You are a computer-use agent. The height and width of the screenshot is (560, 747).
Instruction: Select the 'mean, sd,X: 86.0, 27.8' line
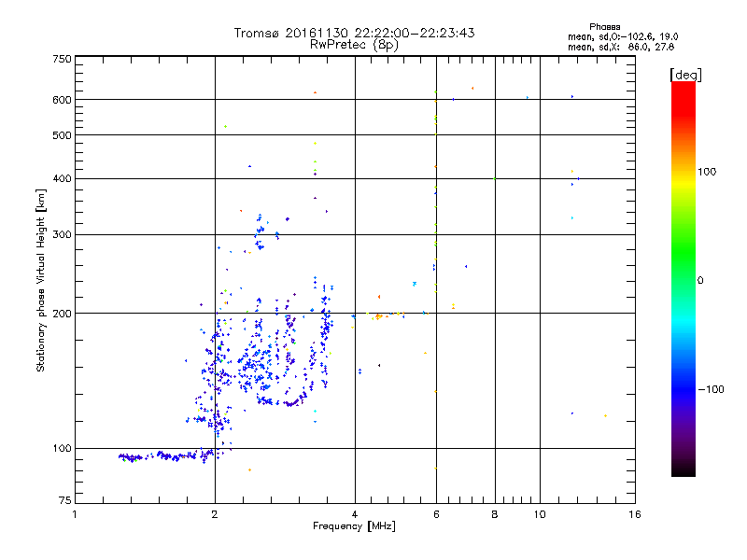621,48
